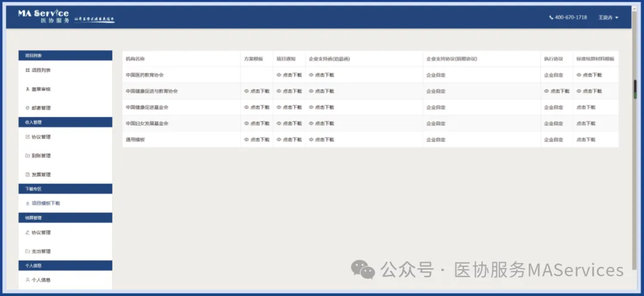Download 标准结算材料模板 for 中国妇女发展基金会
644x296 pixels.
click(586, 123)
